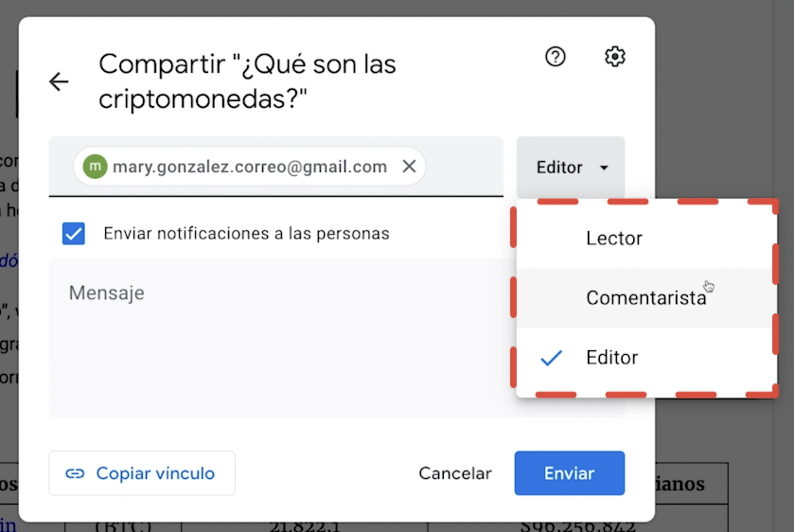Click the cursor-marked Comentarista option

[646, 297]
